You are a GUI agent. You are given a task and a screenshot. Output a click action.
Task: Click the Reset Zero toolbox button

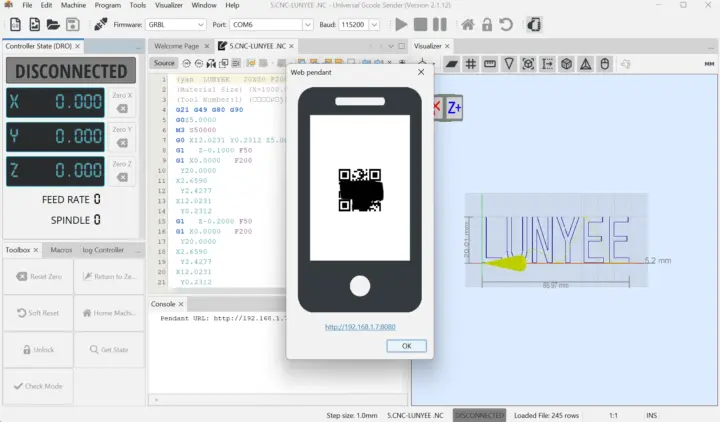pos(39,276)
